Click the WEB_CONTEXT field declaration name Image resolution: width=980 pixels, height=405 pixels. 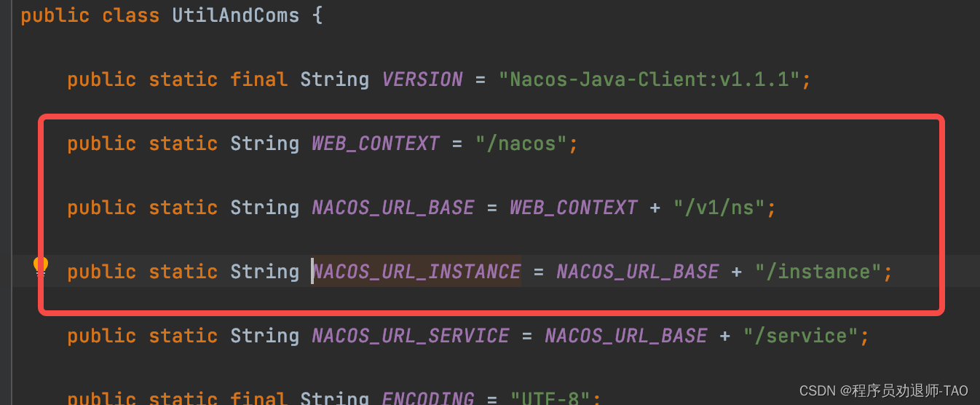(x=376, y=143)
